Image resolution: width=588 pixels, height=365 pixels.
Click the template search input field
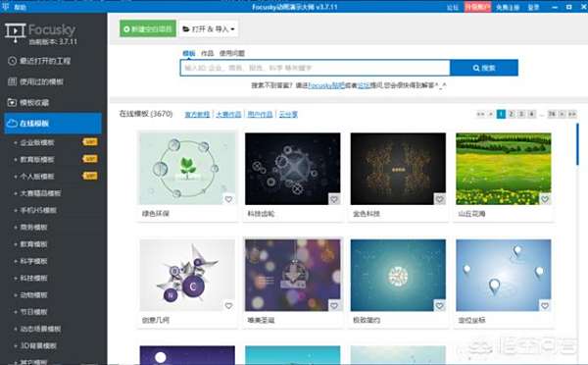point(315,68)
